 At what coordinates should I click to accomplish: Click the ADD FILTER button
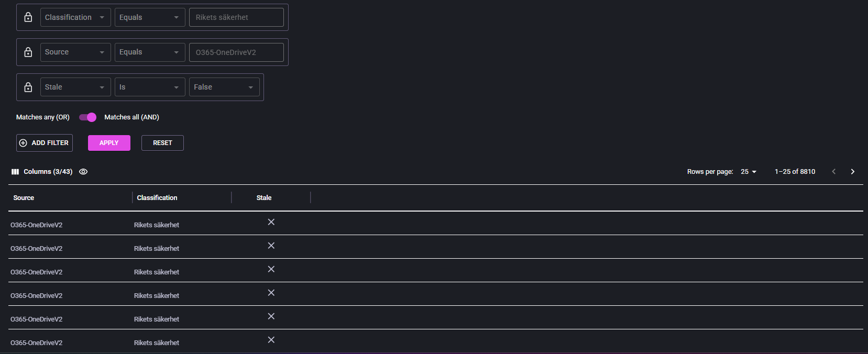(45, 143)
